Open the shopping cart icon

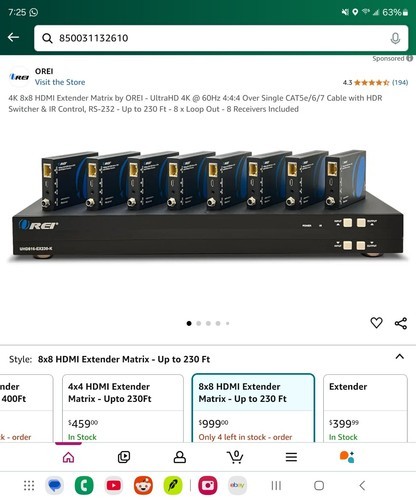click(x=235, y=457)
